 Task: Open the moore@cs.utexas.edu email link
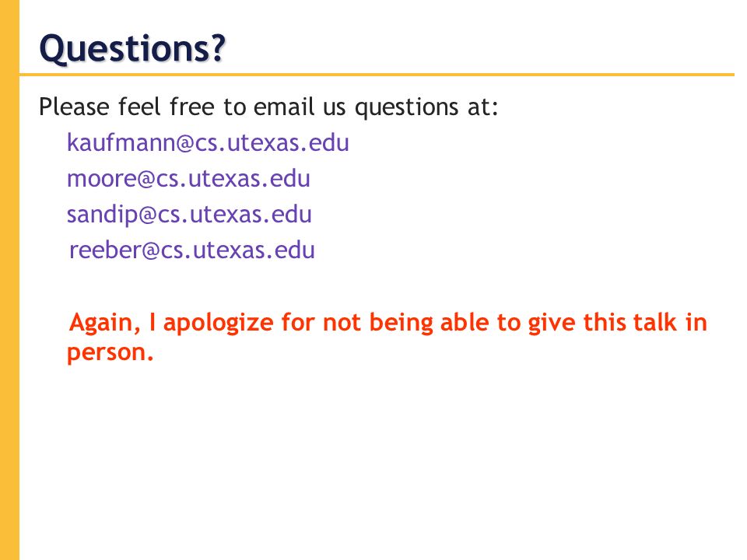coord(188,179)
